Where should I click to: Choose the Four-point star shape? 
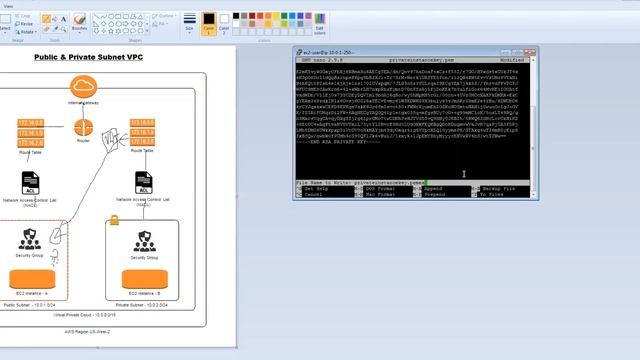coord(103,31)
